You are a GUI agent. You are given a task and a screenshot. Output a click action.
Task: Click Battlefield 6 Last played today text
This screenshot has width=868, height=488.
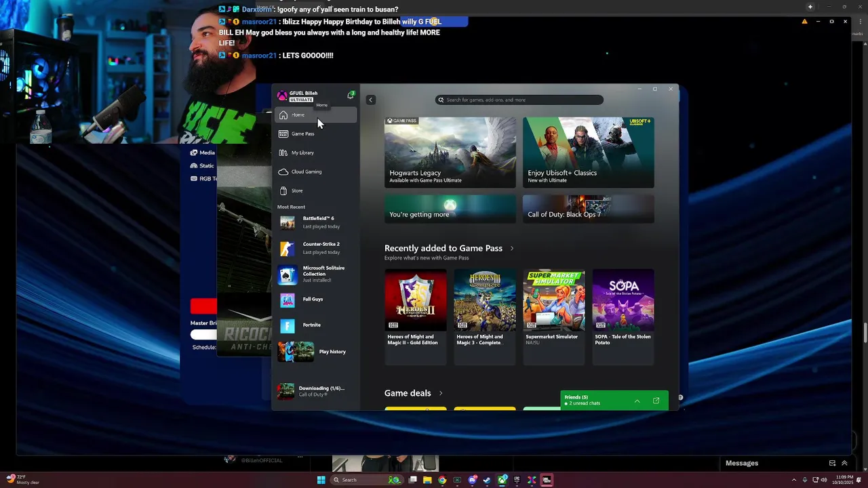(x=321, y=226)
